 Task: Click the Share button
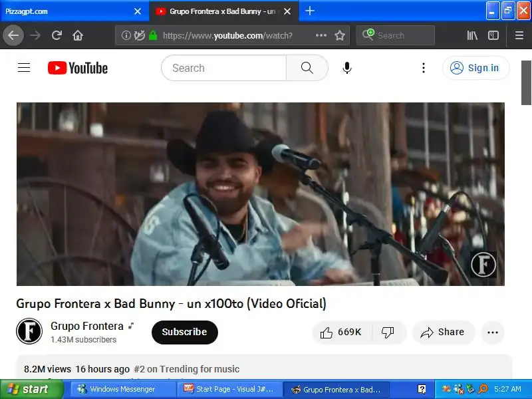(x=443, y=332)
